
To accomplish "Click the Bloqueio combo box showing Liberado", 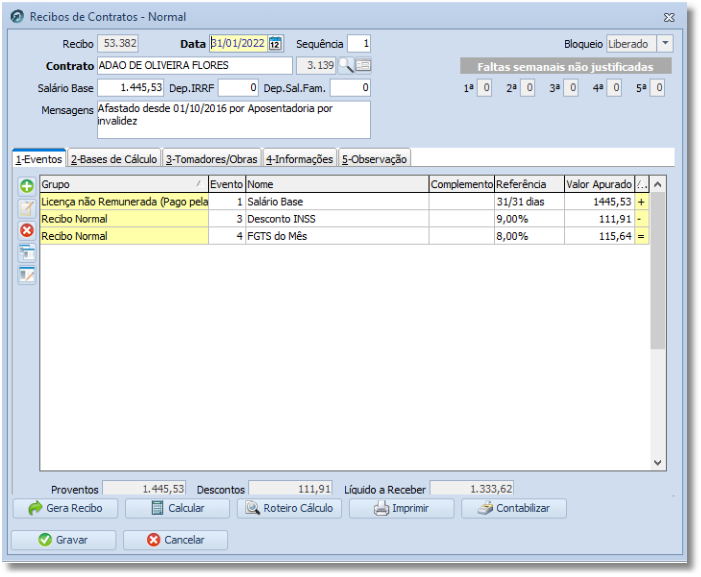I will [x=639, y=43].
